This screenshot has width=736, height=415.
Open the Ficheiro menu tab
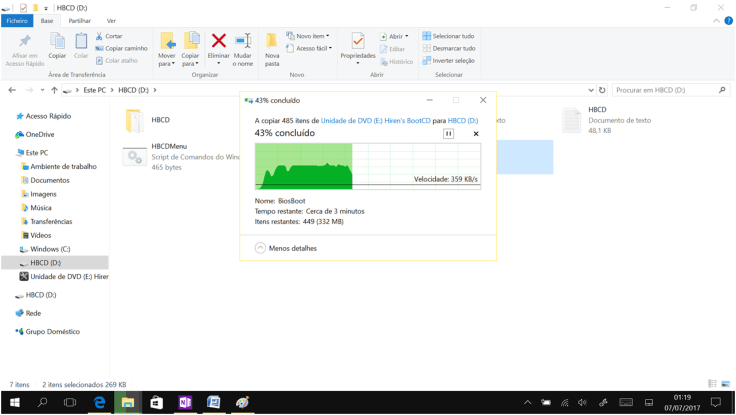point(17,20)
